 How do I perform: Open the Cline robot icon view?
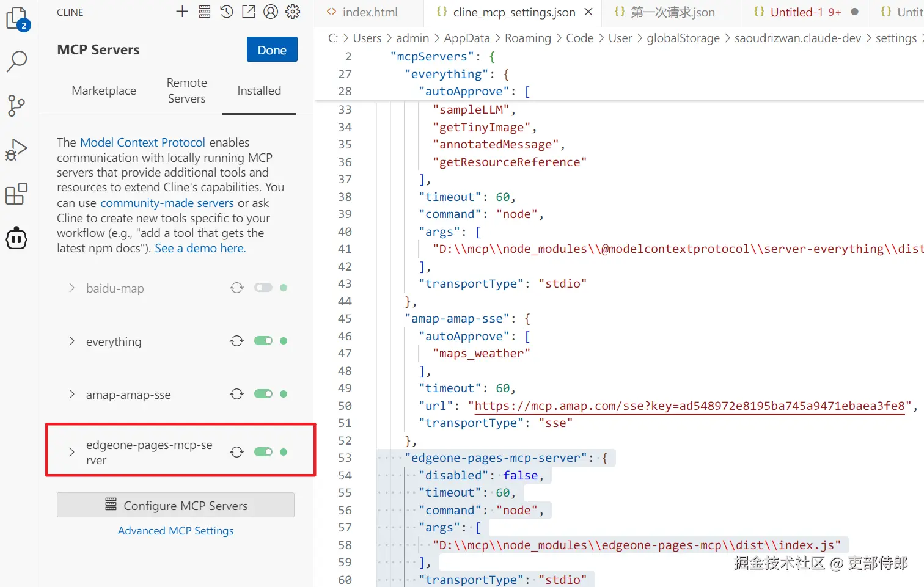click(16, 238)
